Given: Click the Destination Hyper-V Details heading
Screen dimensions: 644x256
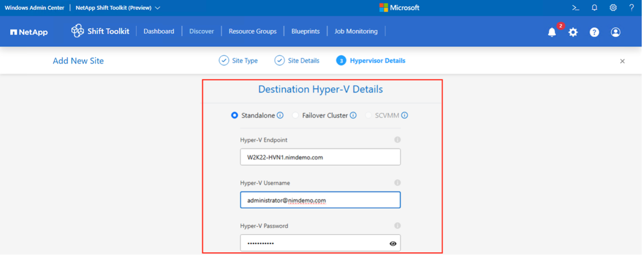Looking at the screenshot, I should coord(321,89).
